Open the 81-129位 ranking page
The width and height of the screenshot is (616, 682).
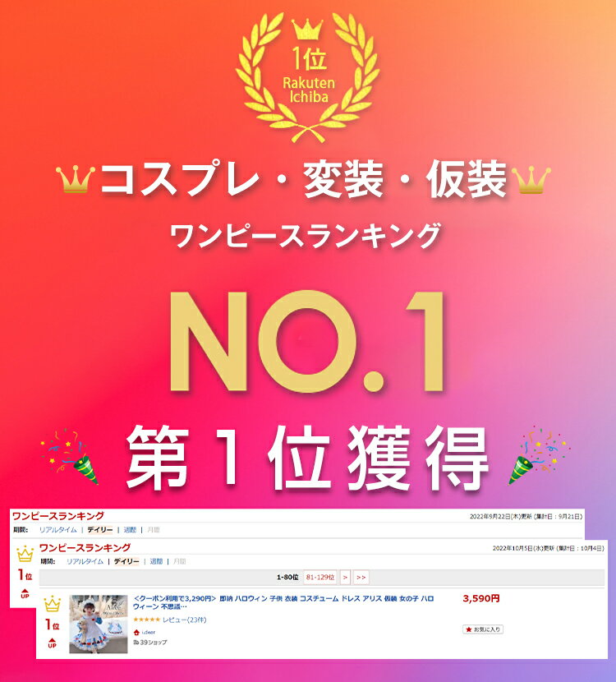click(x=320, y=577)
